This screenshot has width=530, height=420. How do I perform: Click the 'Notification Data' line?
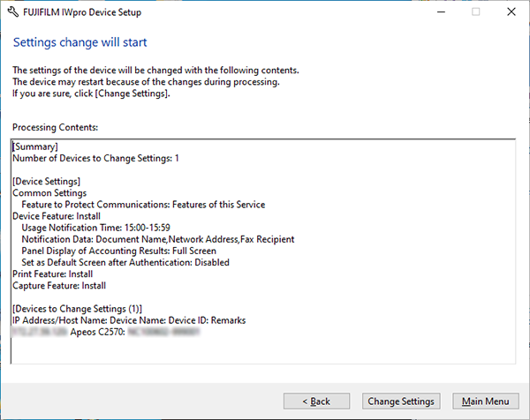click(158, 239)
